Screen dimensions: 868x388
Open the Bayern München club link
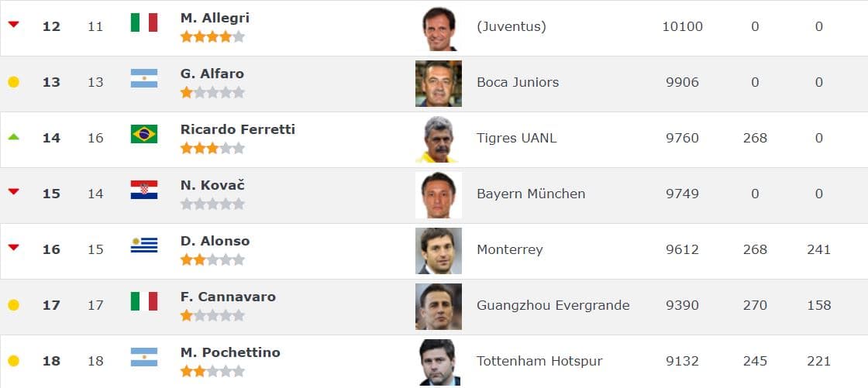pos(531,194)
